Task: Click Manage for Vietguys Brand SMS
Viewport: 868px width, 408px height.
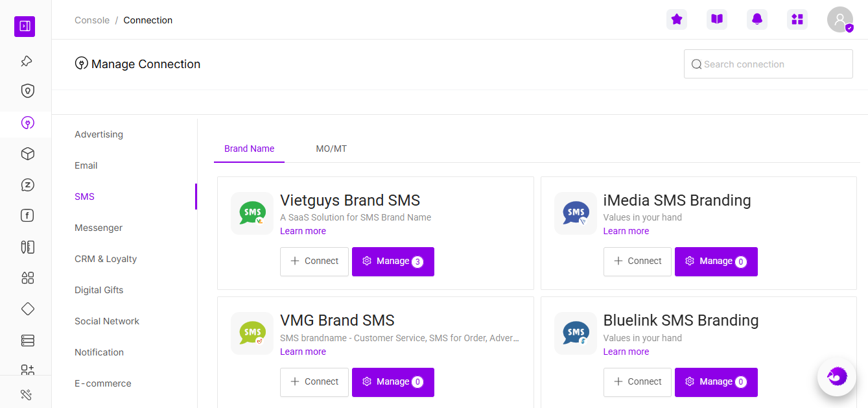Action: point(393,261)
